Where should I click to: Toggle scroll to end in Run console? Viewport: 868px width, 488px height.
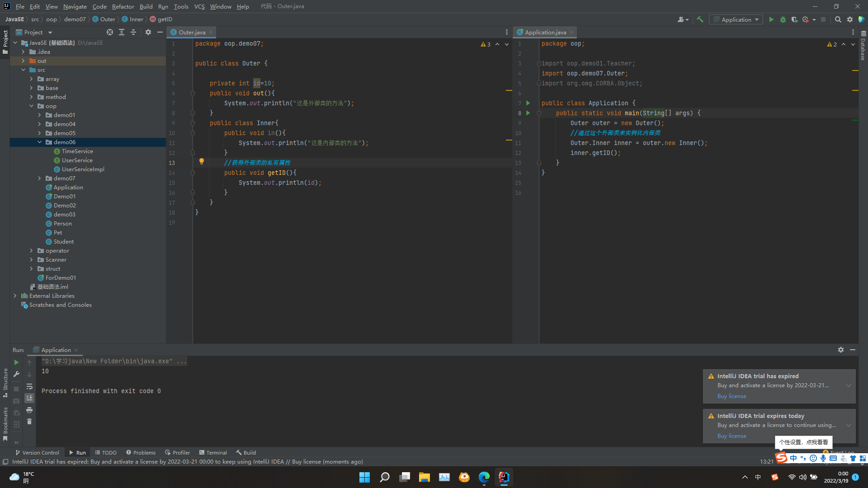[x=29, y=398]
